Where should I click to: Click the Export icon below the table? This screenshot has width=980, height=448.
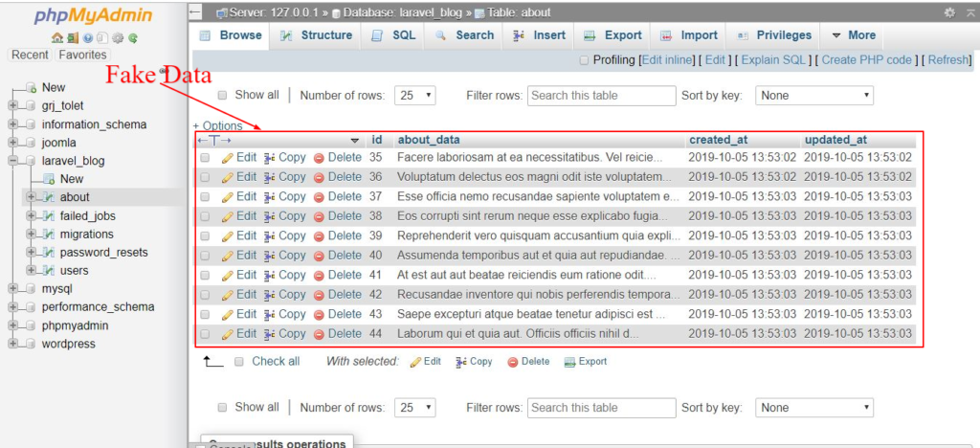(x=569, y=362)
